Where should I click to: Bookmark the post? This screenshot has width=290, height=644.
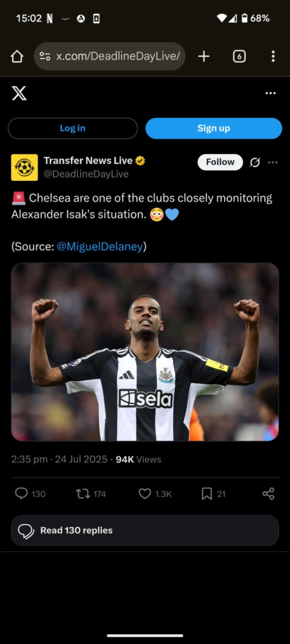pyautogui.click(x=207, y=494)
